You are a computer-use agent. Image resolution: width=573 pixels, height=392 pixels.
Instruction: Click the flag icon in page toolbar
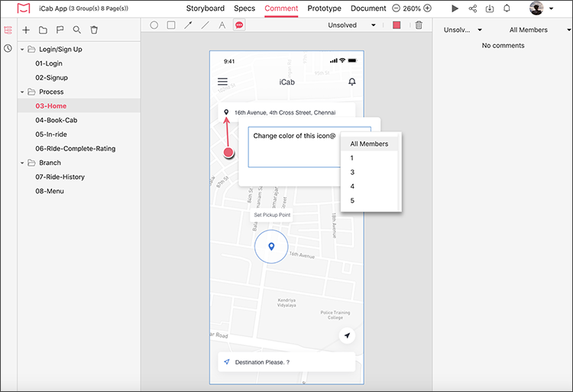(60, 30)
